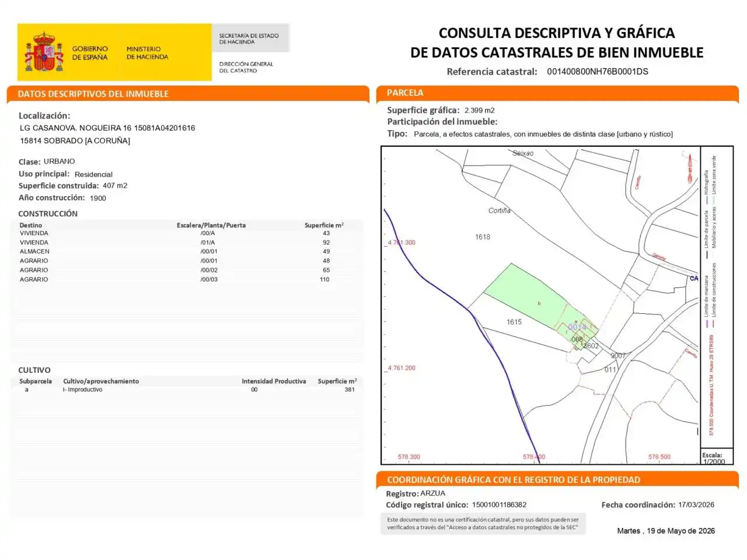The image size is (747, 560).
Task: Click the '9007' label on the map
Action: [x=618, y=355]
